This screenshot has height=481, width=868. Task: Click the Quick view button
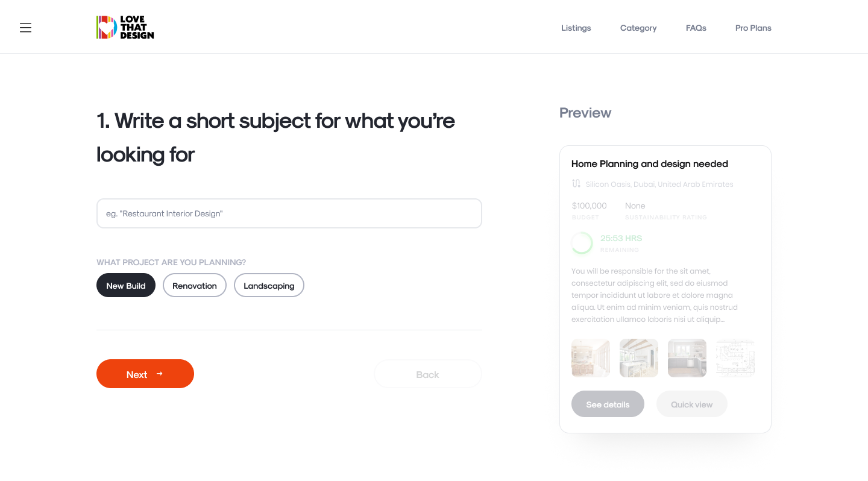[692, 404]
